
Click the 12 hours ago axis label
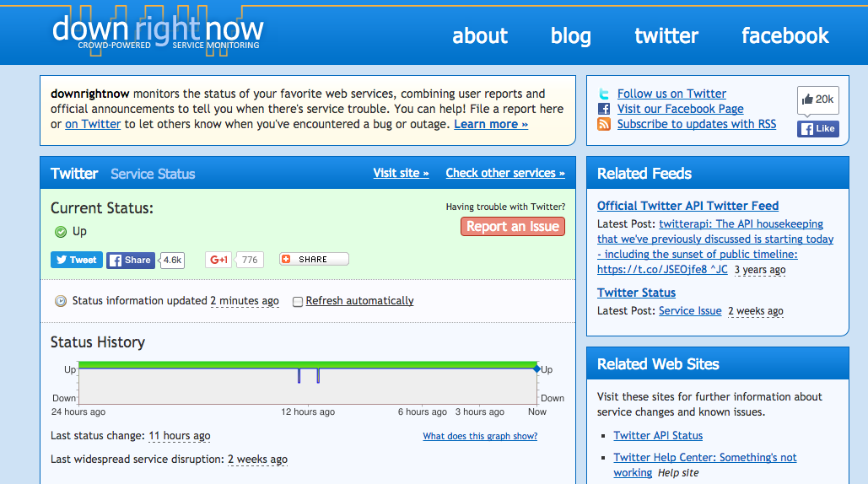pyautogui.click(x=308, y=412)
